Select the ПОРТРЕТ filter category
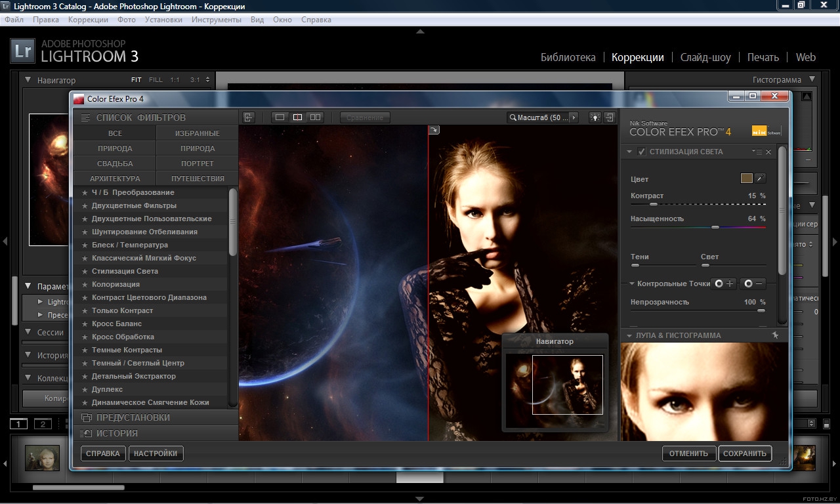840x504 pixels. [198, 163]
